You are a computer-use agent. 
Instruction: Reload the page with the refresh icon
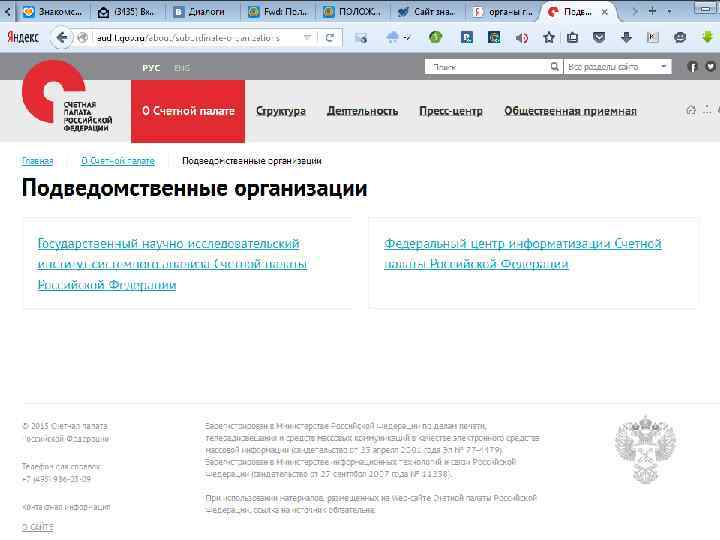(329, 38)
